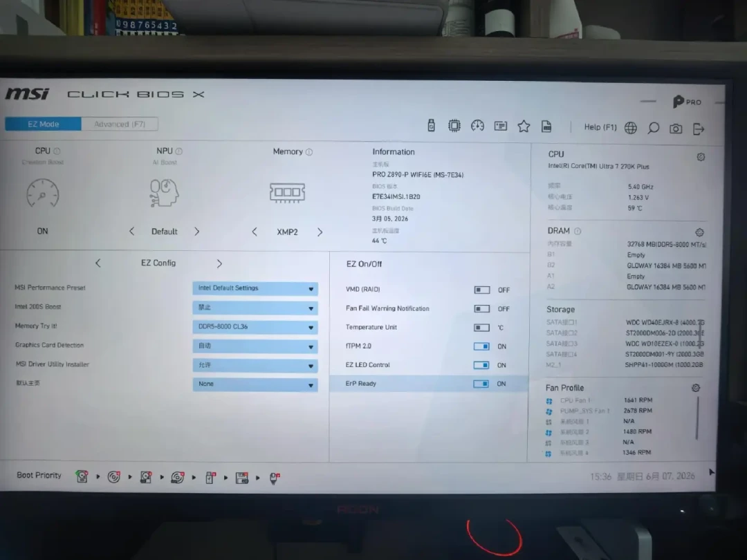Open Advanced (F7) mode tab
This screenshot has height=560, width=747.
coord(120,124)
